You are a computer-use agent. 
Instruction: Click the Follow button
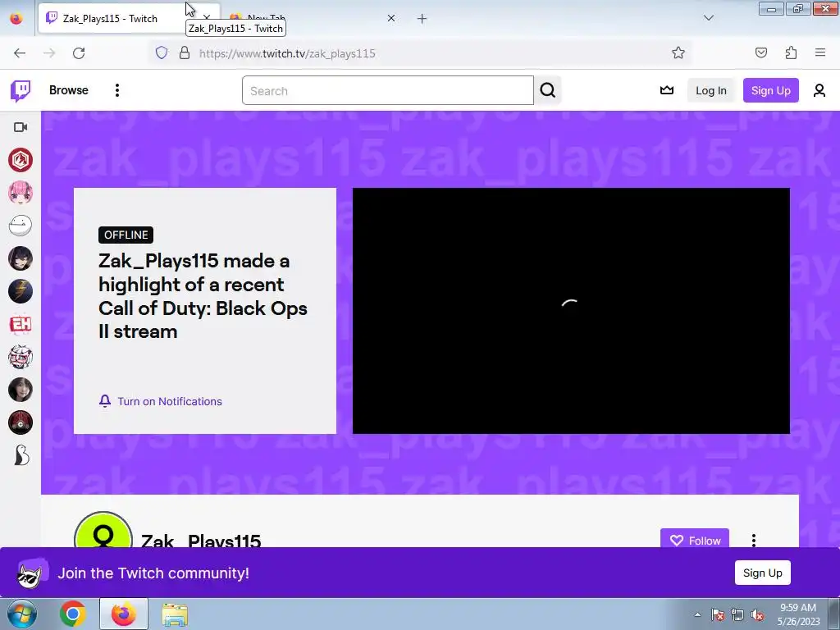[x=695, y=539]
